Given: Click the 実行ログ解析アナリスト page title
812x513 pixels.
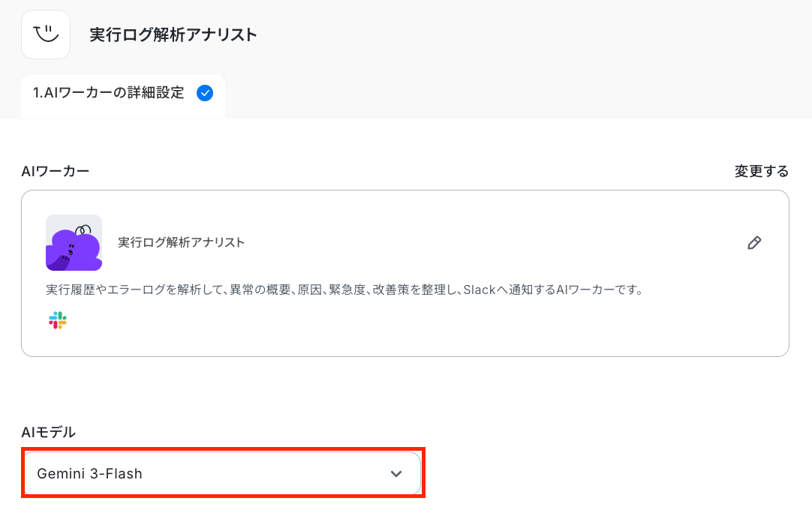Looking at the screenshot, I should tap(173, 34).
